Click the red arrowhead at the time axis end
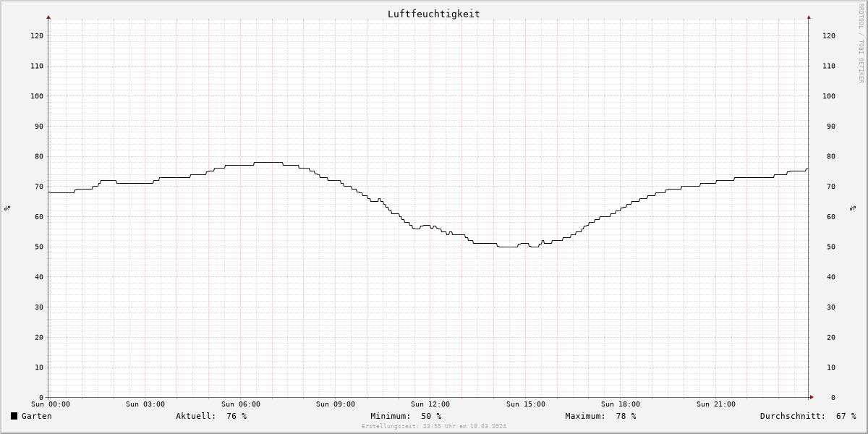868x434 pixels. pyautogui.click(x=812, y=397)
